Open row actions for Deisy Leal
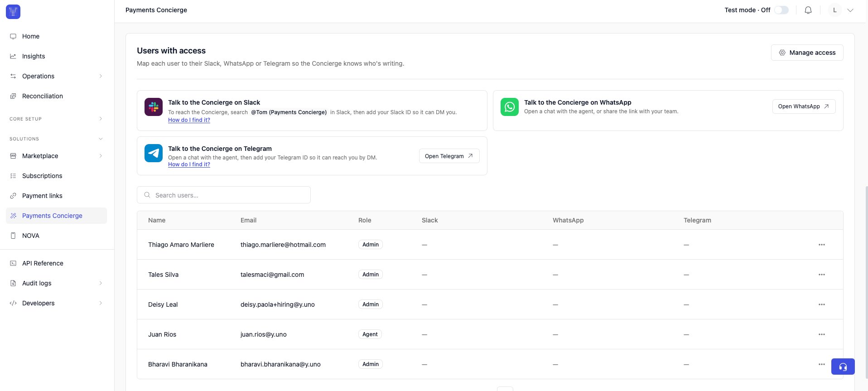This screenshot has height=391, width=868. coord(822,304)
